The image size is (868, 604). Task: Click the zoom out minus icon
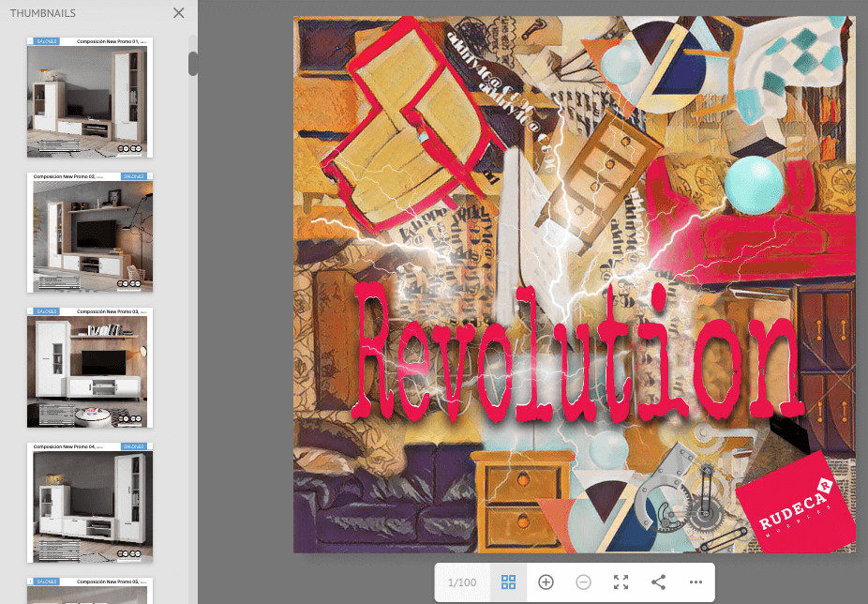tap(583, 582)
